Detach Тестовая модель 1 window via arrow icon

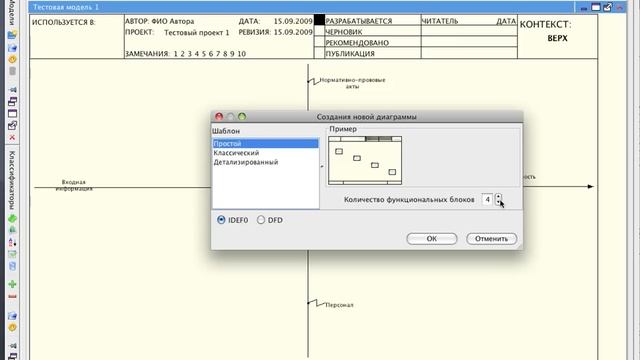click(607, 7)
